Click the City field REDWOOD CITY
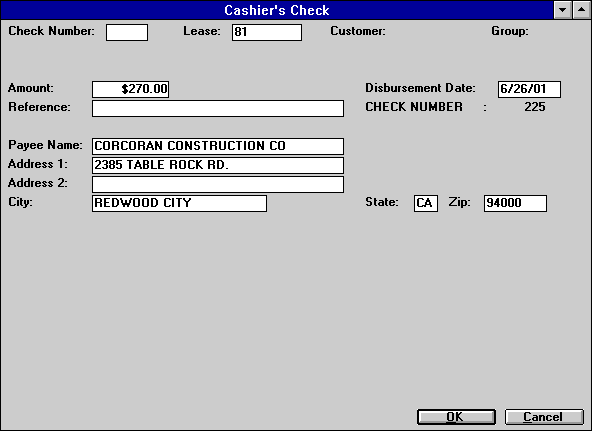The image size is (592, 431). (x=179, y=203)
